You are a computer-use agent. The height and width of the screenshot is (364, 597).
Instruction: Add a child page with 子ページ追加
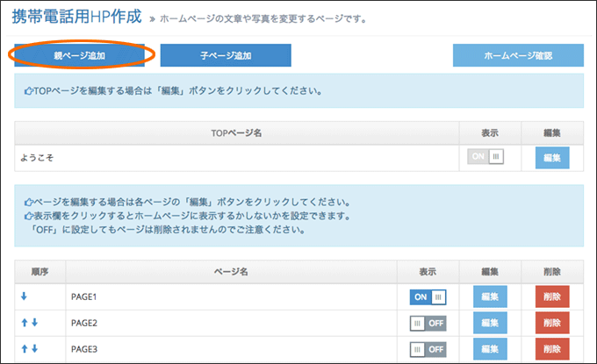(226, 55)
